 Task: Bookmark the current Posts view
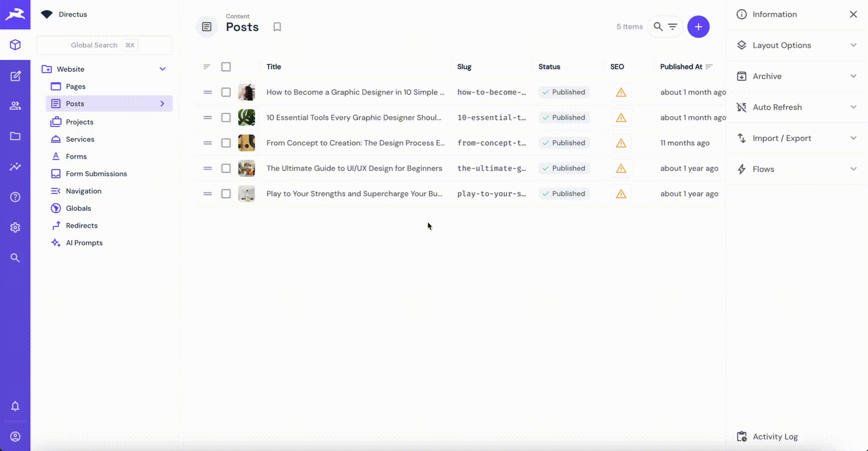pos(277,27)
